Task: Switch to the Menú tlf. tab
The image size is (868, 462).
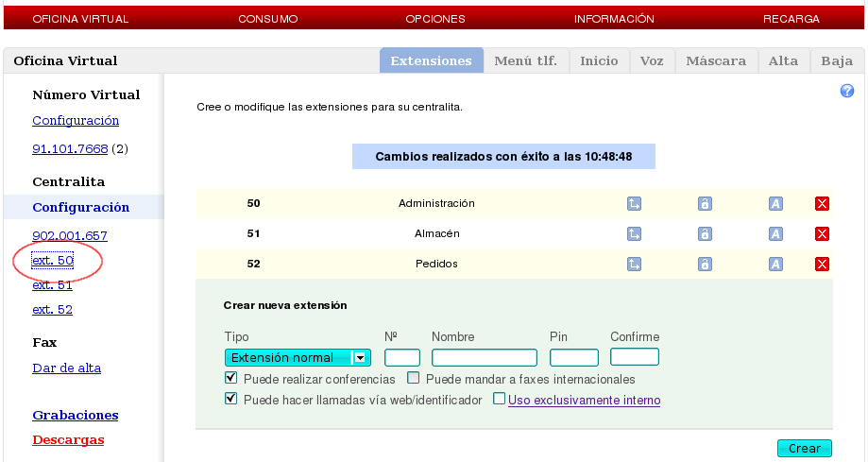Action: (525, 60)
